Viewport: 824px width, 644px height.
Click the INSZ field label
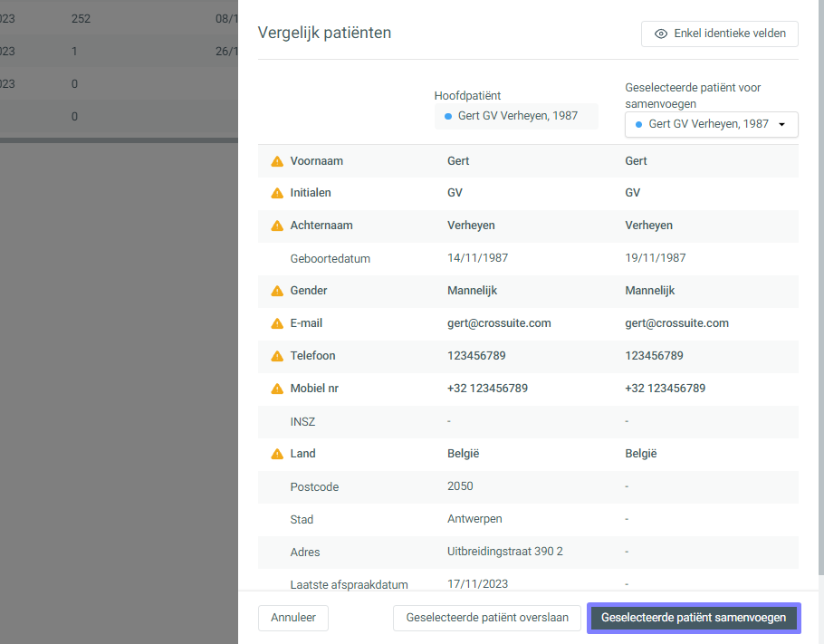click(302, 421)
